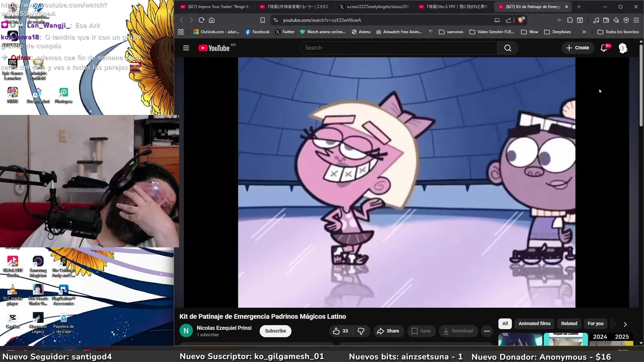Open the Animu bookmark

(x=361, y=32)
